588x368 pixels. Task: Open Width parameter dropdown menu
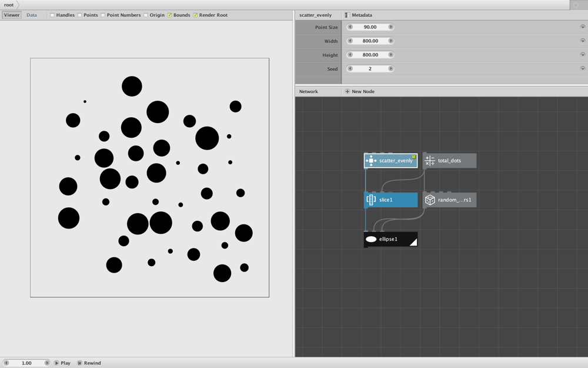pos(583,41)
